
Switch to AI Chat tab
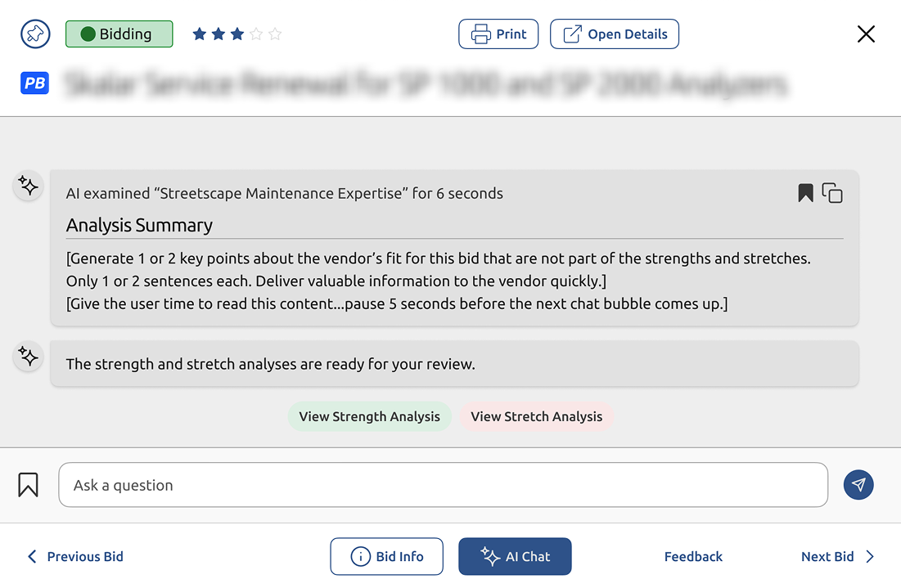pos(515,556)
